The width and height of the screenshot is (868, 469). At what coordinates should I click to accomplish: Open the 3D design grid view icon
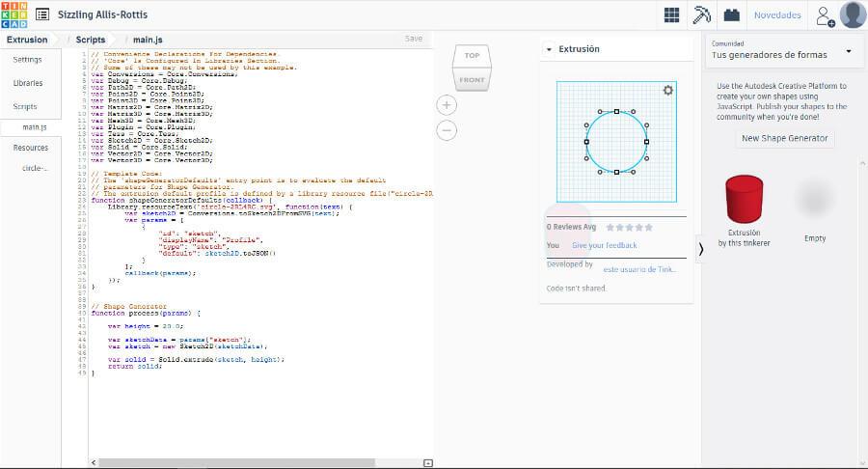(x=671, y=15)
